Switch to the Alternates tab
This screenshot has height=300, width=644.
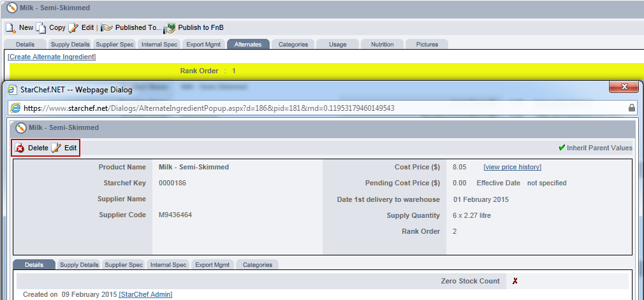pyautogui.click(x=248, y=45)
